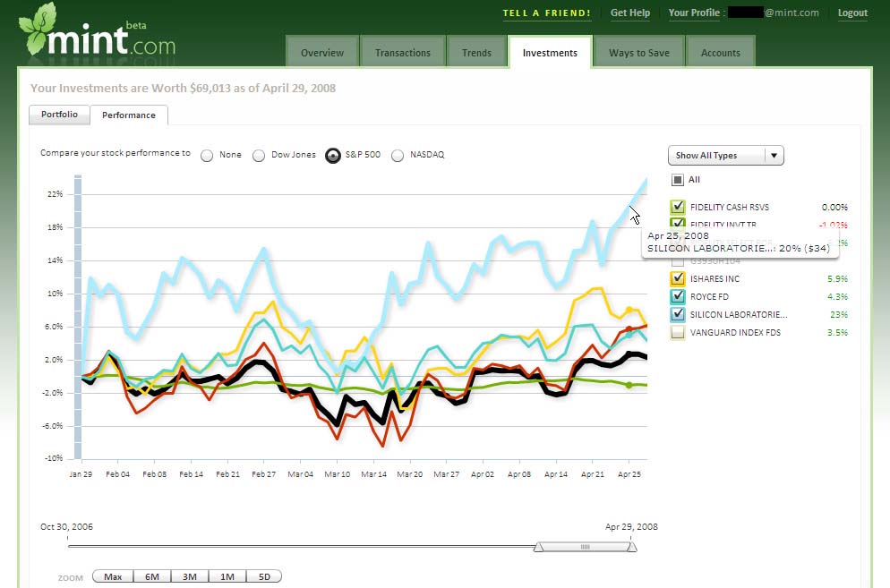Open the Trends tab
This screenshot has height=588, width=890.
coord(476,52)
